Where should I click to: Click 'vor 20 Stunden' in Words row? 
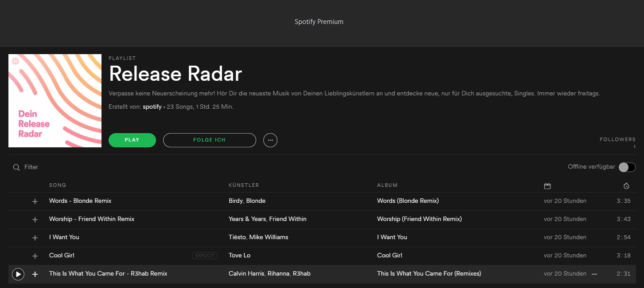[x=565, y=201]
